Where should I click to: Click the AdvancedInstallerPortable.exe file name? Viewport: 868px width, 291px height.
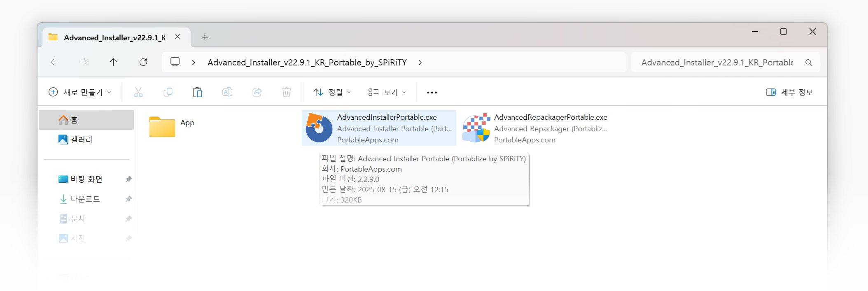click(387, 117)
